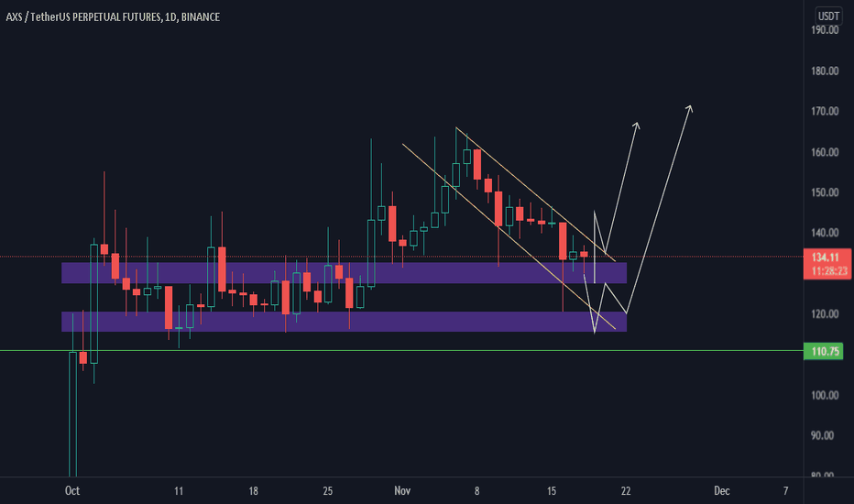
Task: Click the USDT currency label
Action: [828, 16]
